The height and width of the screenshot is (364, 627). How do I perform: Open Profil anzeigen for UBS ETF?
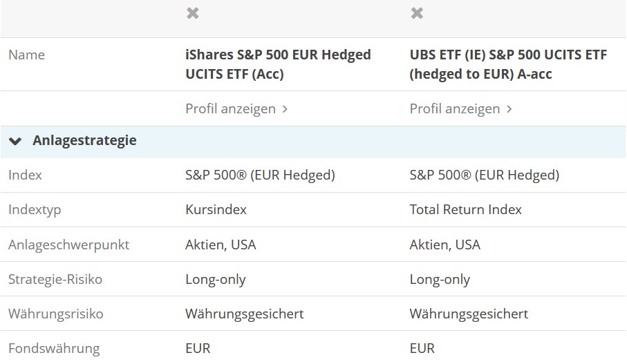click(x=454, y=108)
